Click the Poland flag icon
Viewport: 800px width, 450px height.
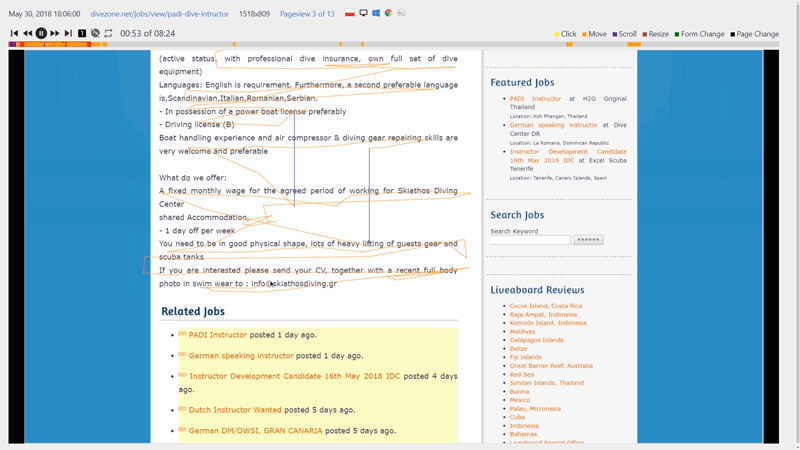349,13
